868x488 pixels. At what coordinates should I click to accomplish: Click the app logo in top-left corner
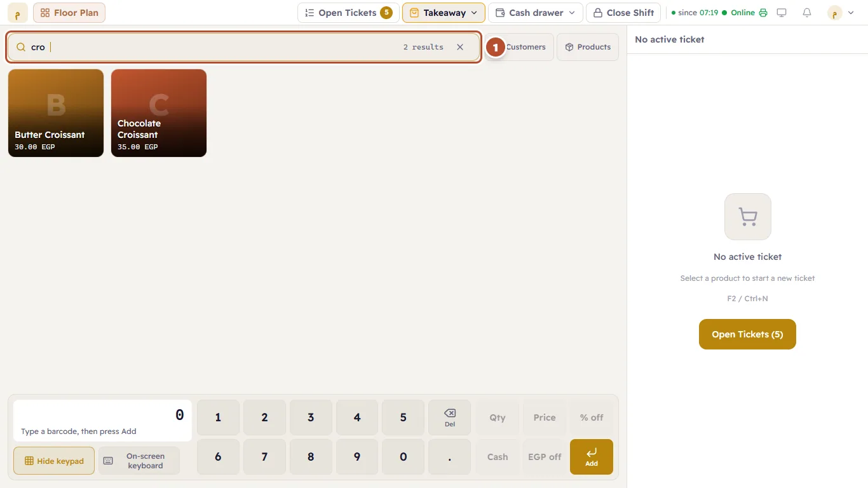click(18, 13)
